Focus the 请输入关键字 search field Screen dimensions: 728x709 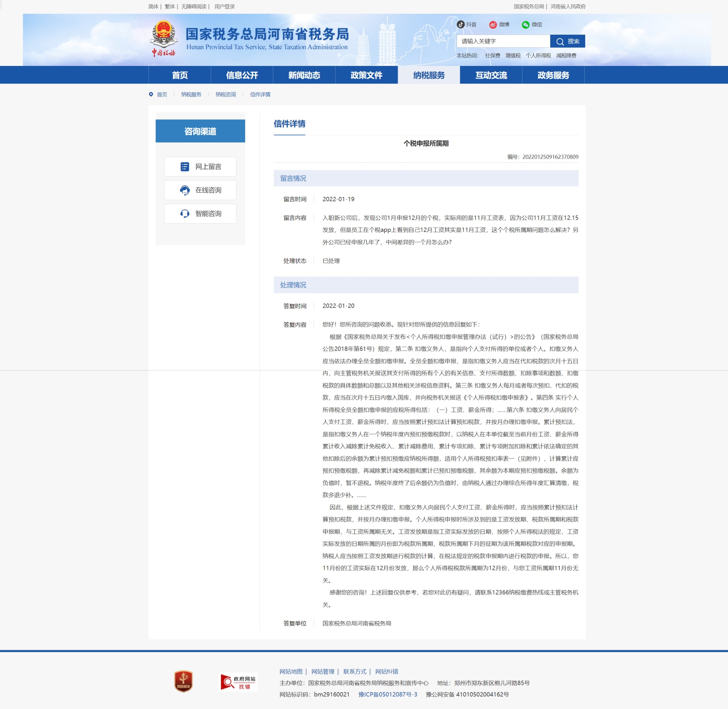click(x=503, y=41)
